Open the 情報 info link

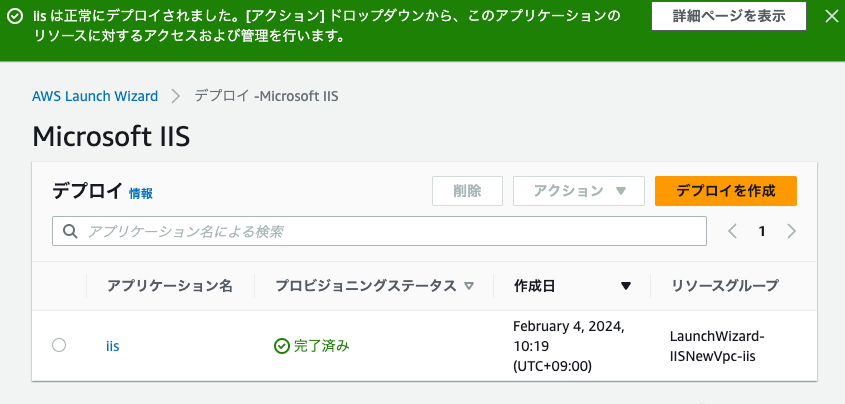[141, 193]
